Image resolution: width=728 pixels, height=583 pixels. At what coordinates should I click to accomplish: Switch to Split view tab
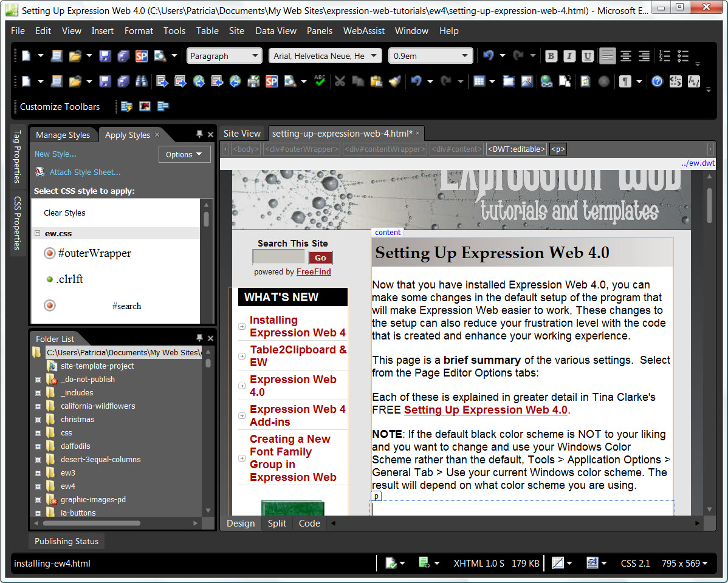click(276, 523)
